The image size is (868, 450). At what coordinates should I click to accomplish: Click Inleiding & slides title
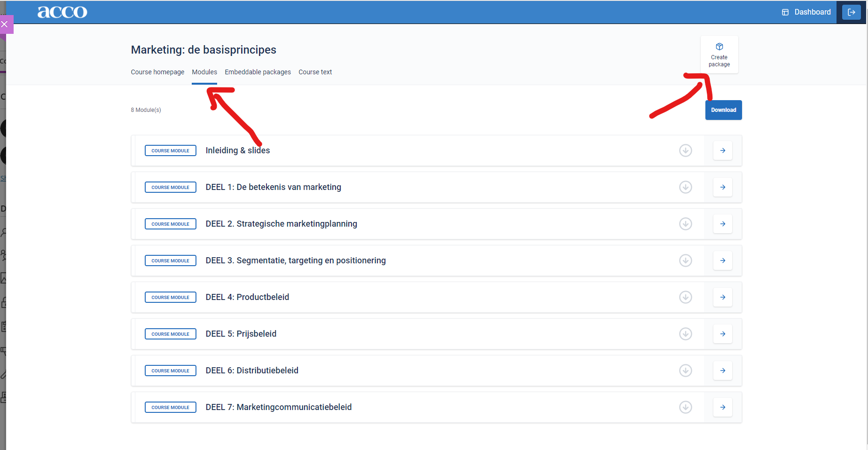(238, 150)
